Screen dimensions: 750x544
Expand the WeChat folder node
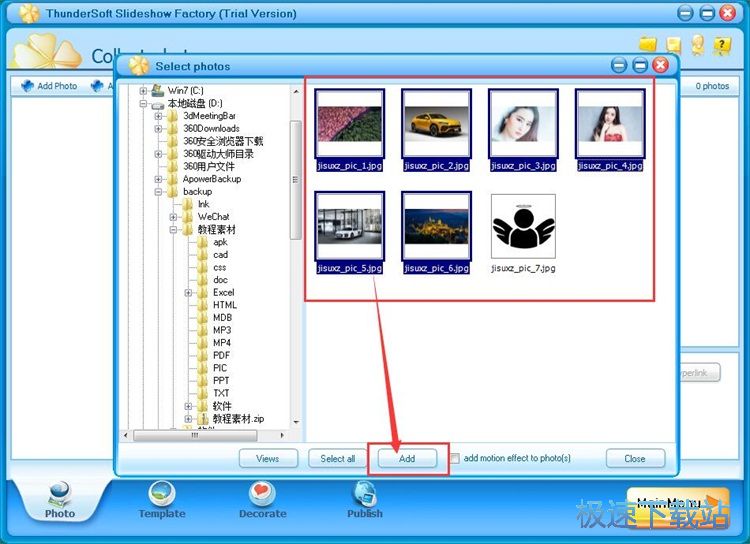point(173,217)
